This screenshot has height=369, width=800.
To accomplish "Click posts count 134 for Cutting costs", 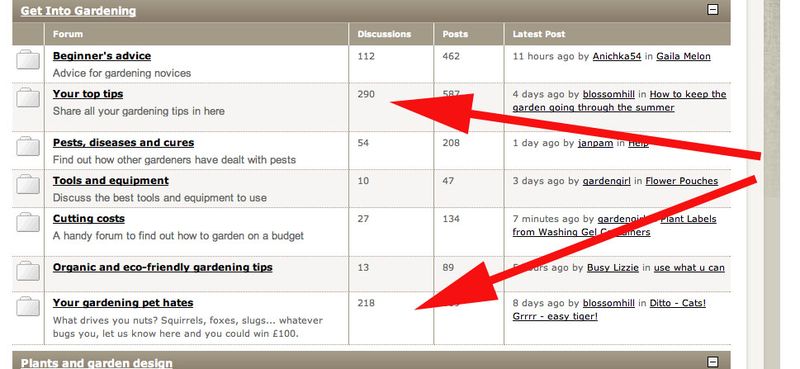I will pos(451,219).
